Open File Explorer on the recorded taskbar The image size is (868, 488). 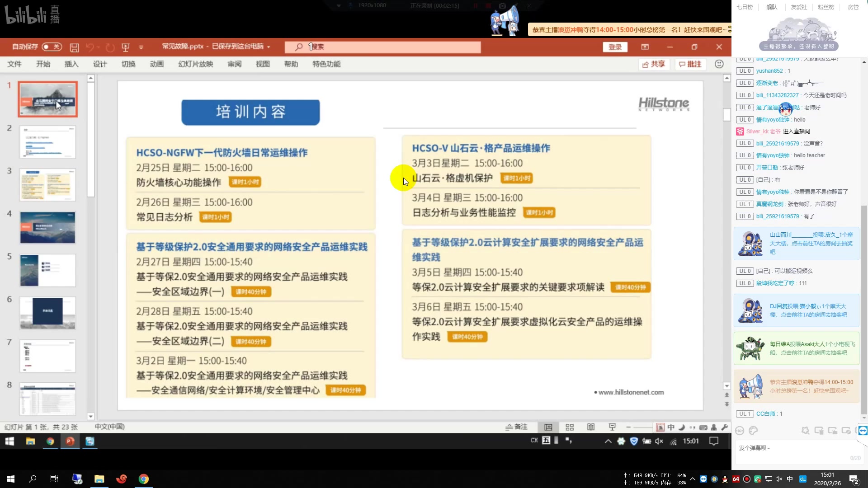tap(30, 441)
